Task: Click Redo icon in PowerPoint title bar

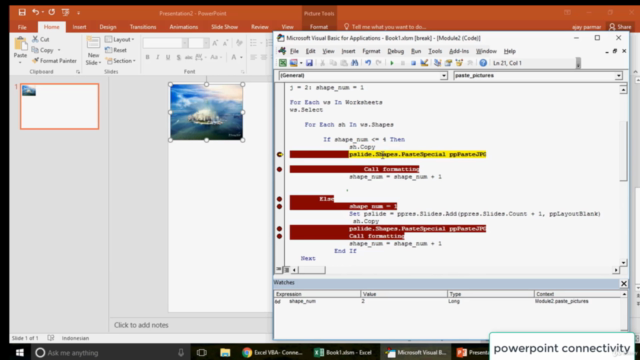Action: tap(51, 12)
